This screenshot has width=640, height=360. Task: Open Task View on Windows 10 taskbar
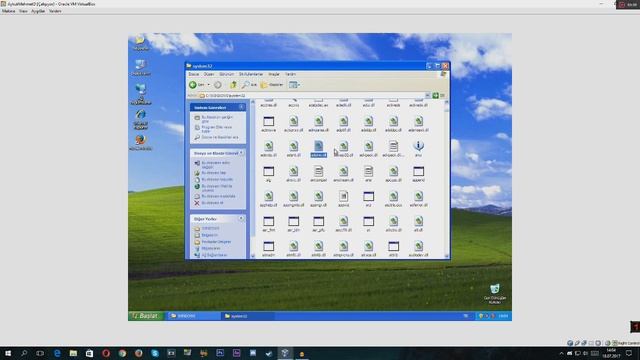(x=40, y=353)
